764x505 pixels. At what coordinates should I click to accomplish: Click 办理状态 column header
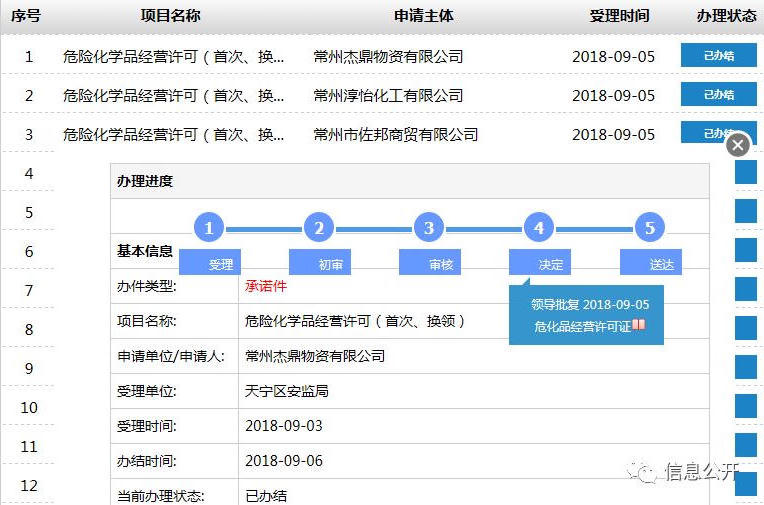point(726,16)
